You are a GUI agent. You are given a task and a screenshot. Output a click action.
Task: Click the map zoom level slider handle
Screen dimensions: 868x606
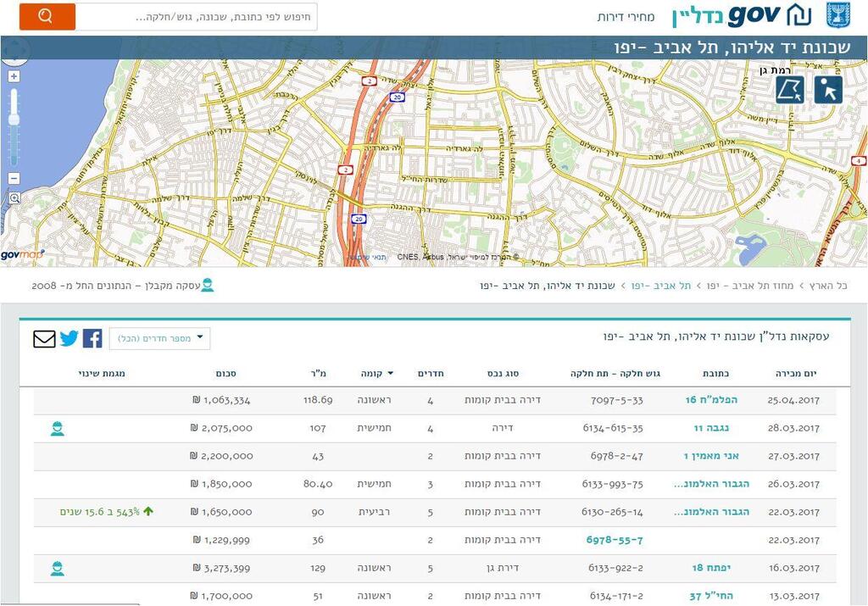(x=14, y=119)
